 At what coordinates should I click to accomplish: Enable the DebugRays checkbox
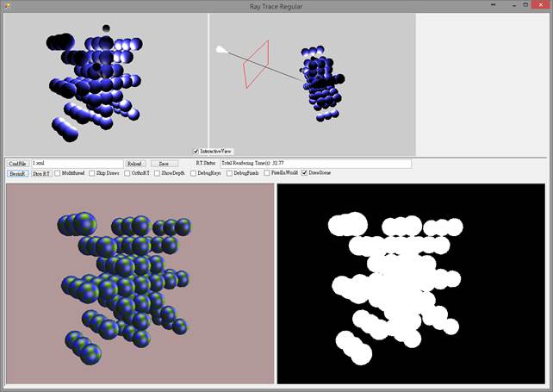pyautogui.click(x=193, y=173)
